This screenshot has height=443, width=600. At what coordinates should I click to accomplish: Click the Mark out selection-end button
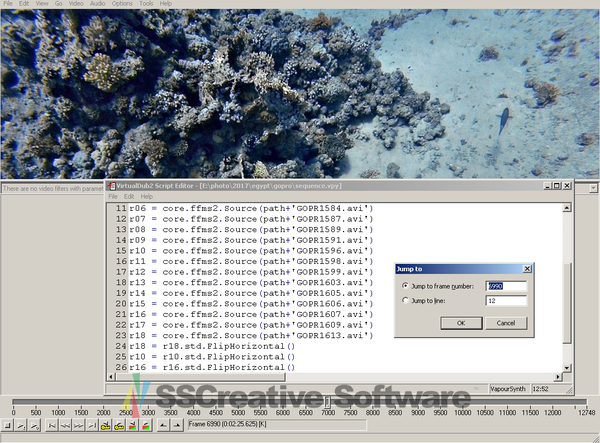(x=177, y=425)
